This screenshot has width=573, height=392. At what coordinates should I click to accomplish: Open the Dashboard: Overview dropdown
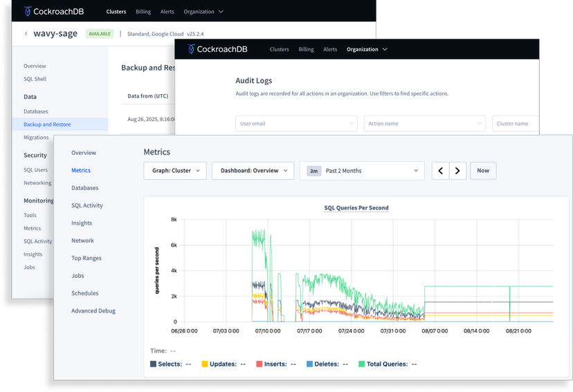click(253, 171)
